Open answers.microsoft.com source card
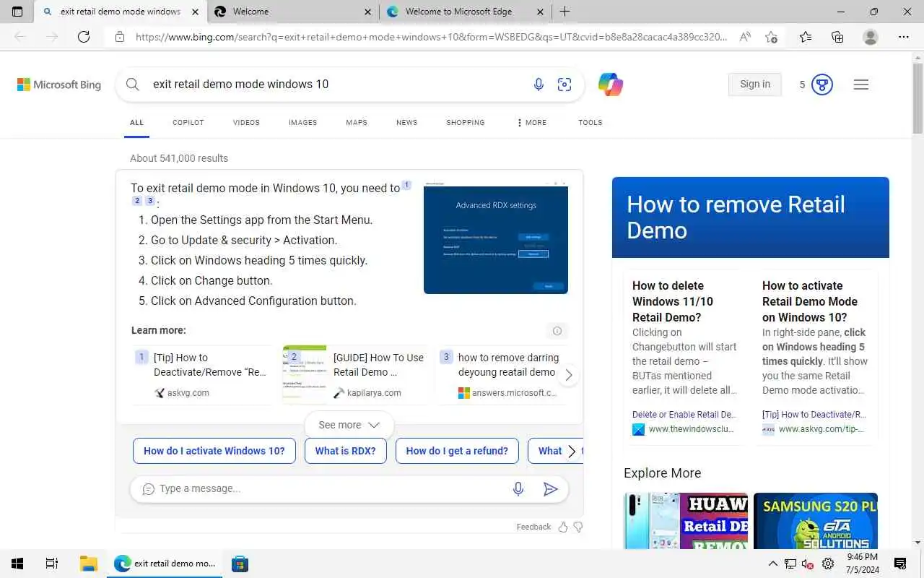This screenshot has height=578, width=924. pos(504,375)
